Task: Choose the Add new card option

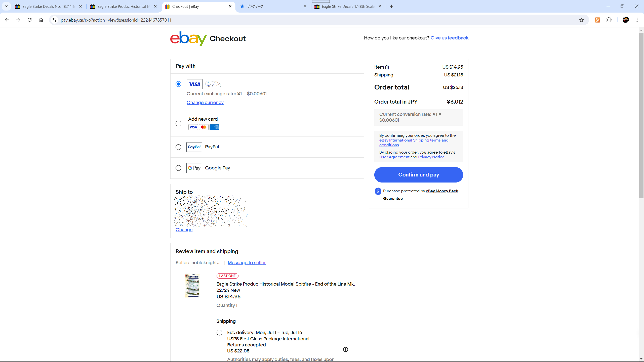Action: (178, 123)
